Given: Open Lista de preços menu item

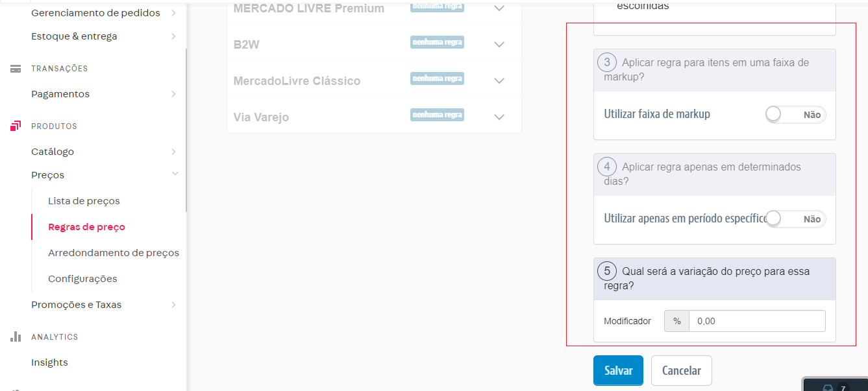Looking at the screenshot, I should [84, 201].
